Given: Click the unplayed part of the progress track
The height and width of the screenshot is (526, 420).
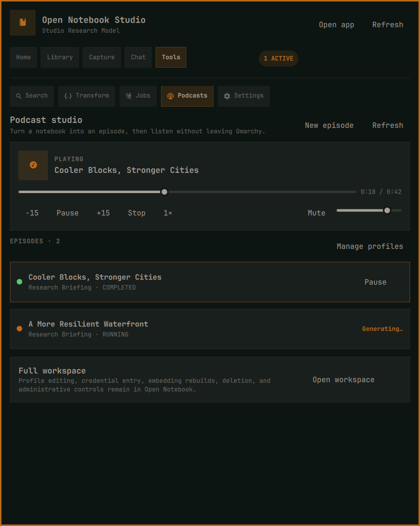Looking at the screenshot, I should pyautogui.click(x=262, y=192).
